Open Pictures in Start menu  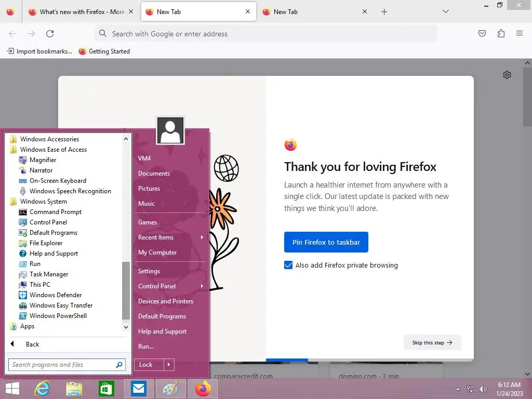point(149,188)
